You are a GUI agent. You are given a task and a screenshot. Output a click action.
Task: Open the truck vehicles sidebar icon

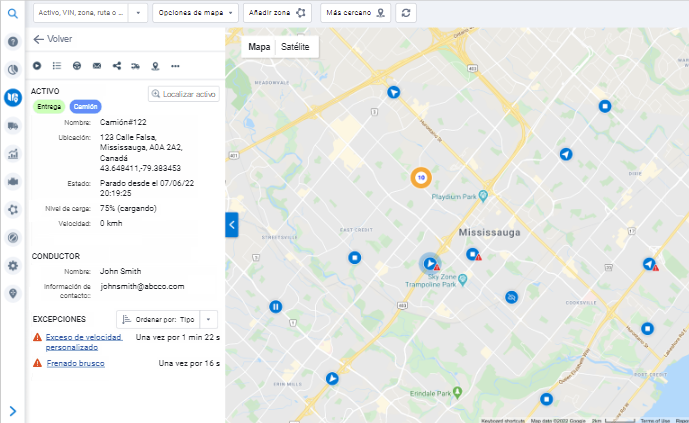[13, 126]
